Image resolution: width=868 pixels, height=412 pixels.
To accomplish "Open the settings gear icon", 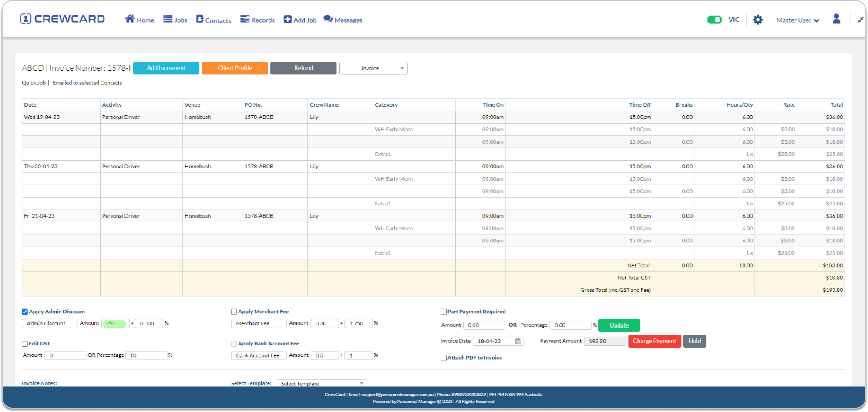I will [x=757, y=19].
